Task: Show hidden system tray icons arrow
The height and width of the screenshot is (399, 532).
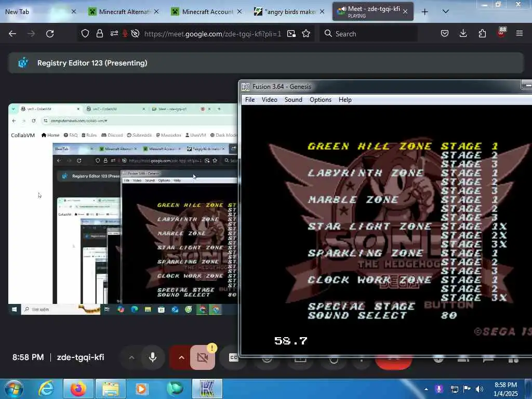Action: point(426,389)
